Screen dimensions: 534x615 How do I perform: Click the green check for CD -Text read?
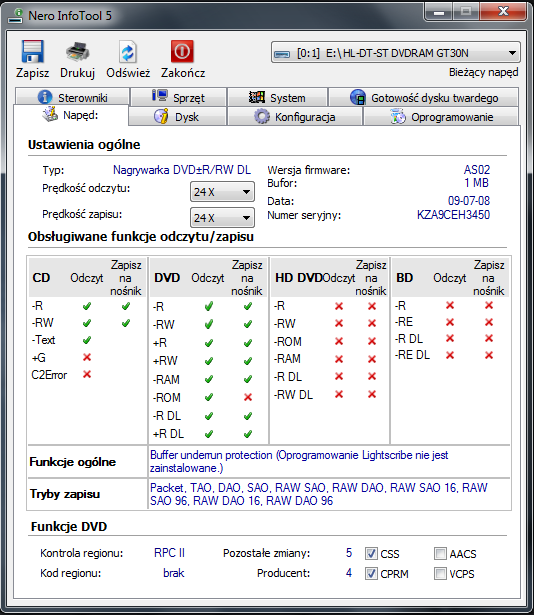(x=87, y=340)
